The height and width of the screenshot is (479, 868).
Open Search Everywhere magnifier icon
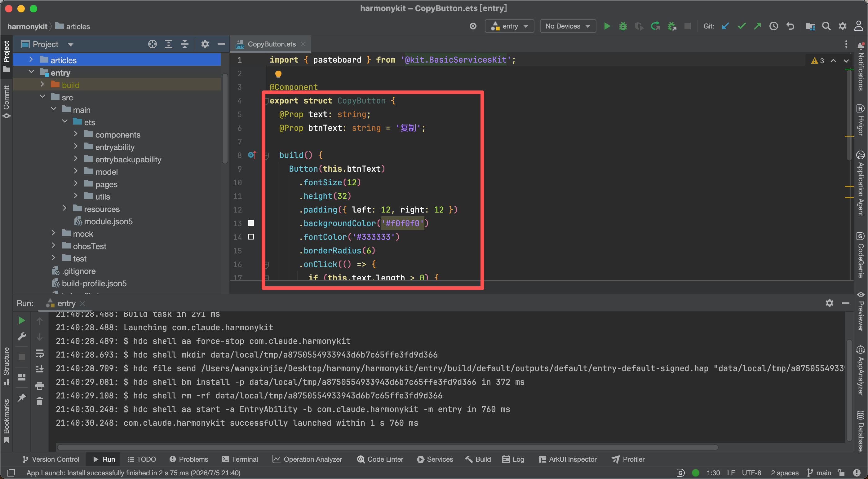[826, 26]
